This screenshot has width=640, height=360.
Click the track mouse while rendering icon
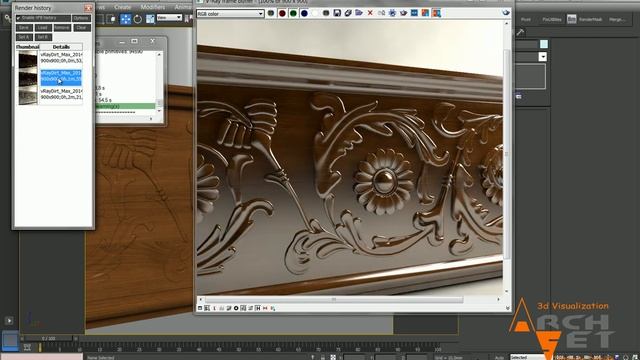point(392,13)
